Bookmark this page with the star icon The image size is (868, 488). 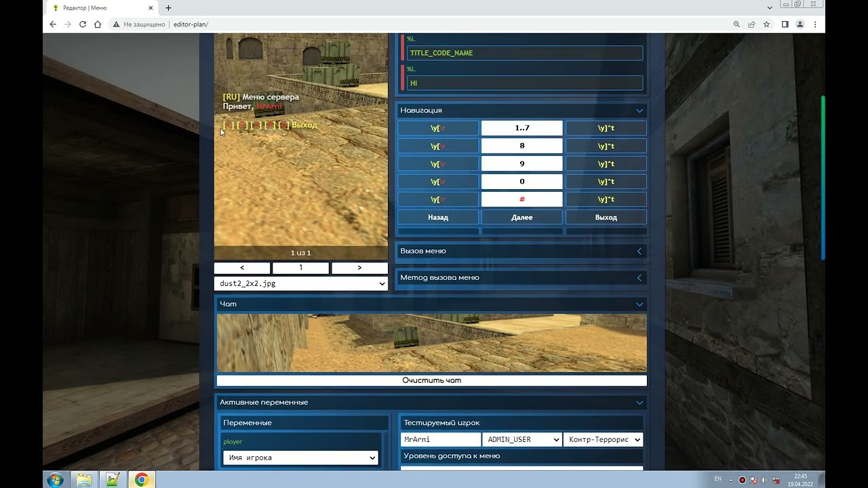pos(766,24)
